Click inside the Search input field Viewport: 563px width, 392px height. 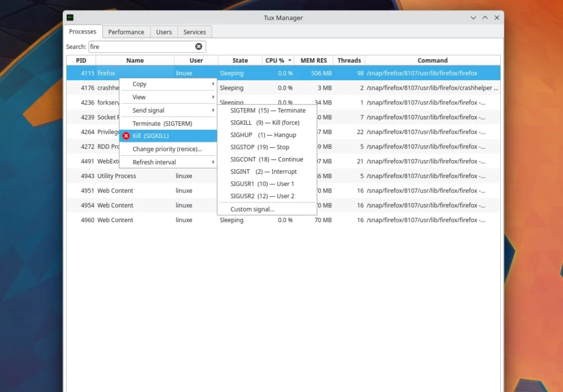[x=137, y=47]
